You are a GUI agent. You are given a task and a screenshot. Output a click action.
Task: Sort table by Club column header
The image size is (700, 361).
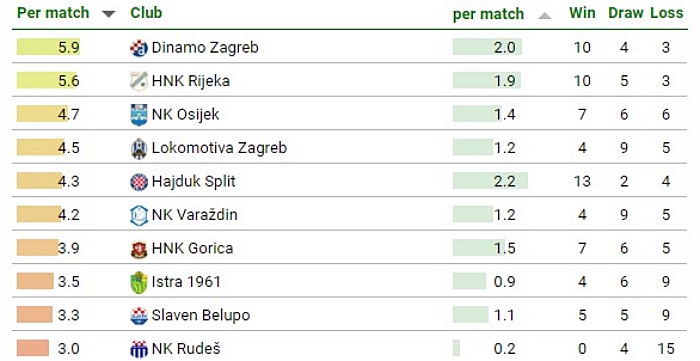[x=146, y=12]
